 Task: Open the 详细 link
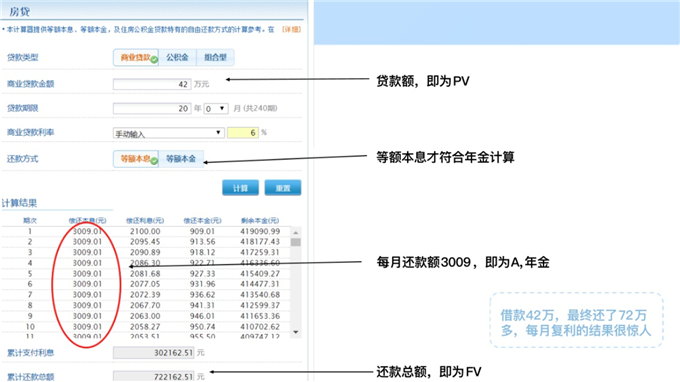291,29
